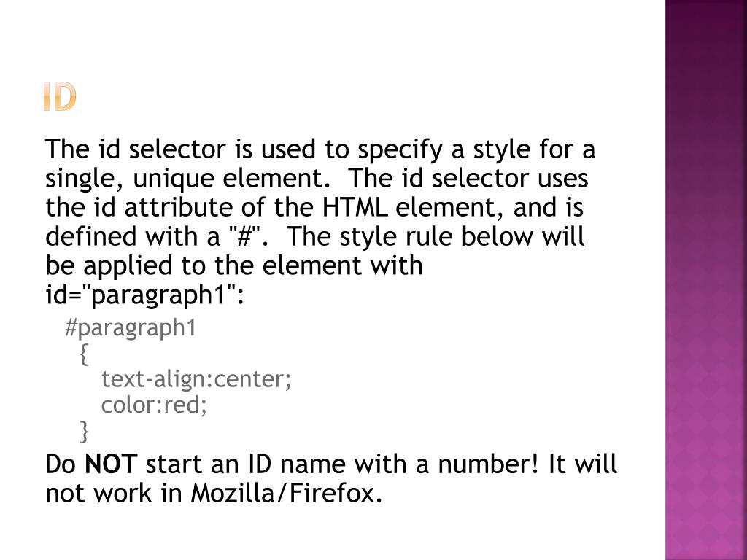Click the text "Mozilla/Firefox."

click(287, 494)
